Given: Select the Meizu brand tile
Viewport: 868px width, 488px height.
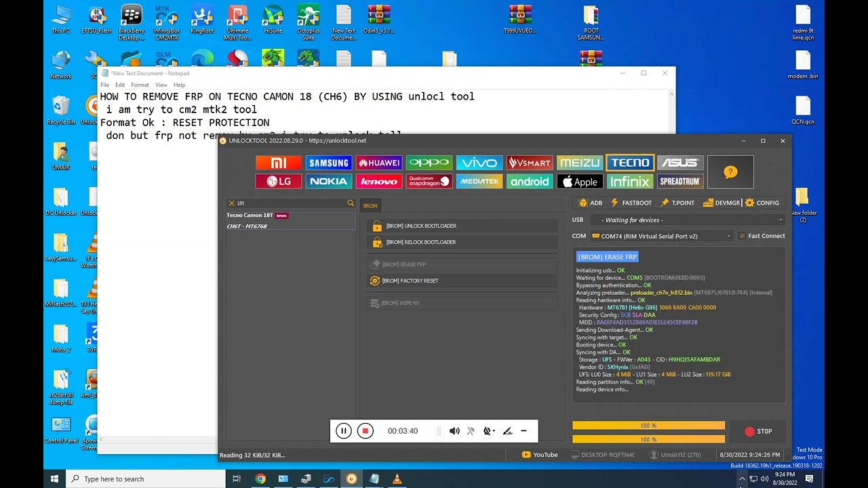Looking at the screenshot, I should (x=579, y=163).
